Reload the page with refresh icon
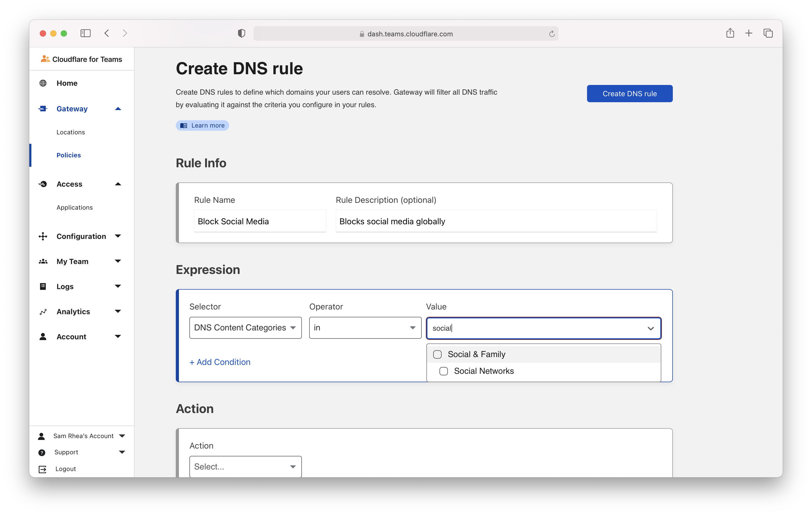812x516 pixels. click(x=552, y=34)
